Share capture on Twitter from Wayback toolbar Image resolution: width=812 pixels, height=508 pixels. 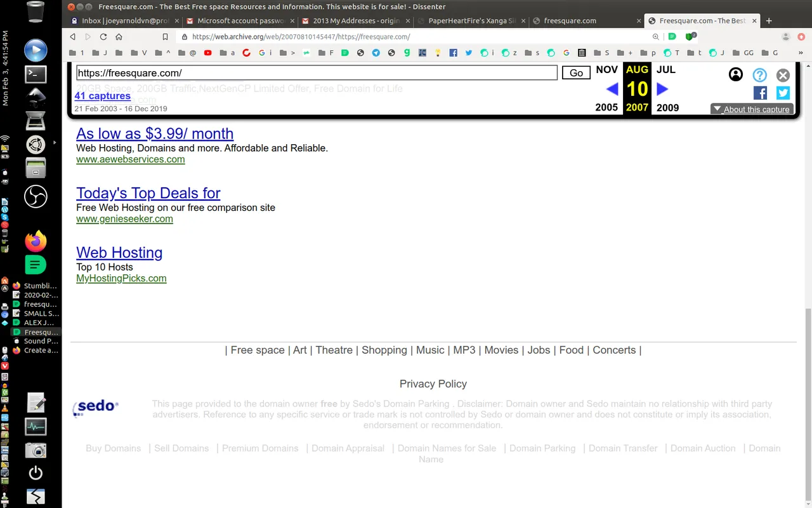pyautogui.click(x=783, y=93)
